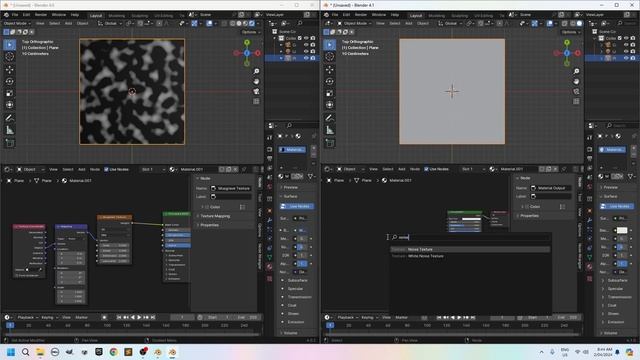Open Add menu in left node editor header
Viewport: 640px width, 360px height.
coord(82,169)
